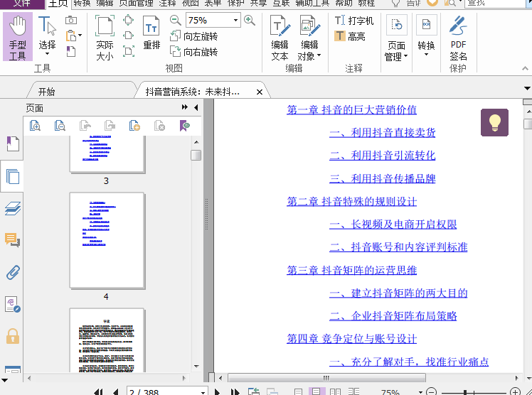The width and height of the screenshot is (532, 395).
Task: Switch to Home (主页) ribbon tab
Action: 58,4
